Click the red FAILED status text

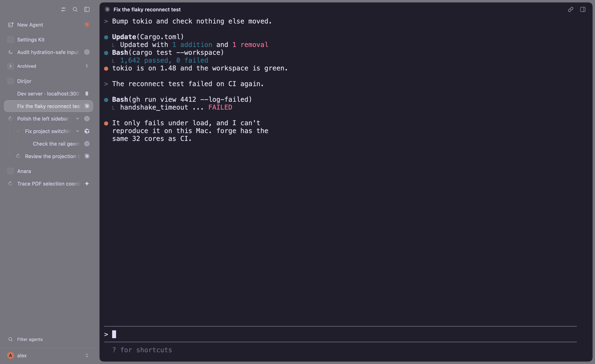(x=220, y=107)
